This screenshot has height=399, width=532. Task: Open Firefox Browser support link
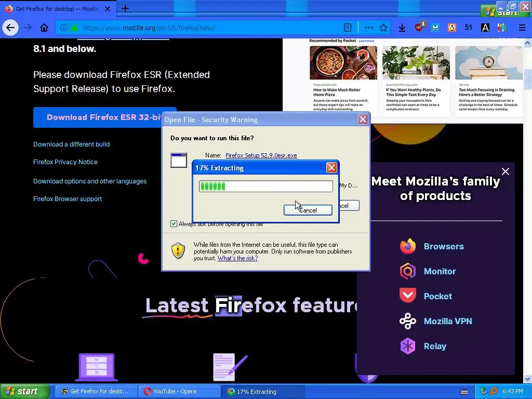click(68, 199)
